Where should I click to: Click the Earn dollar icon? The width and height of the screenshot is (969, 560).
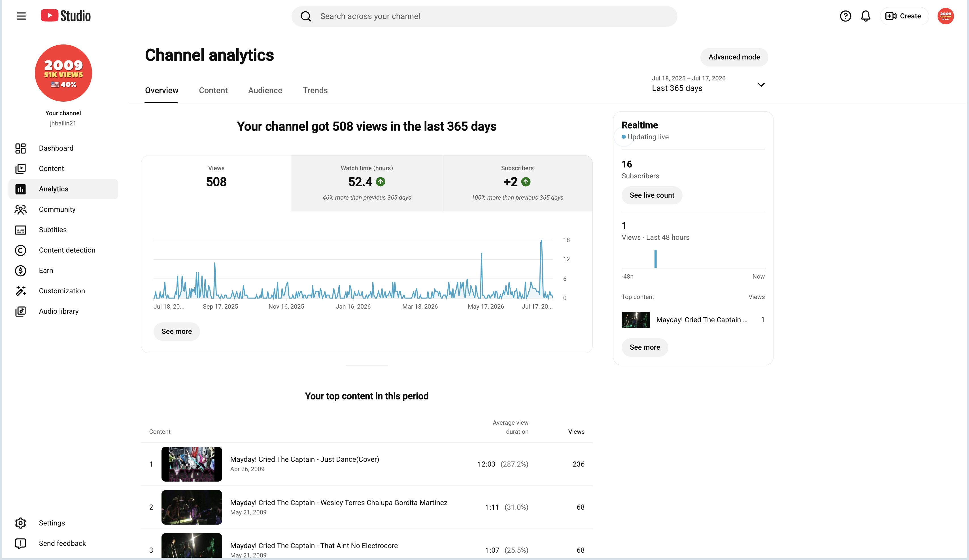[x=20, y=271]
